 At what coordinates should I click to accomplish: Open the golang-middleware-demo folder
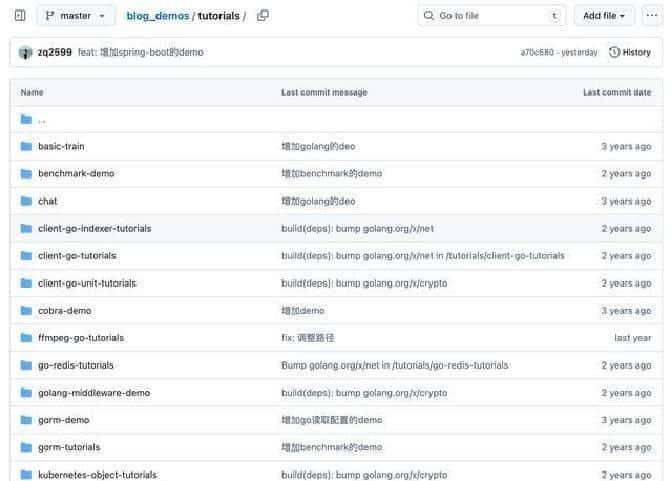click(94, 393)
